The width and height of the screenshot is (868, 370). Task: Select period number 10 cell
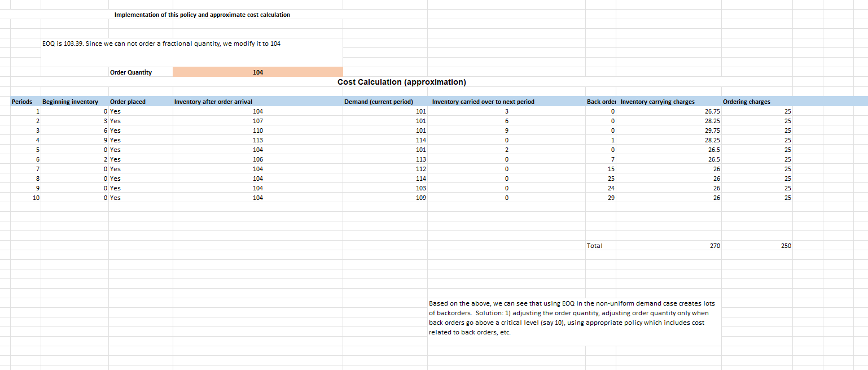click(25, 198)
